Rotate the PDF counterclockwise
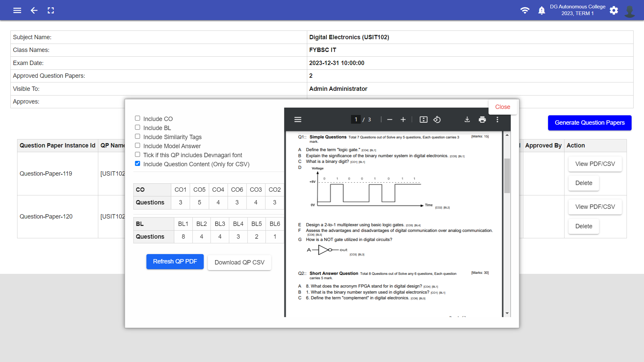Image resolution: width=644 pixels, height=362 pixels. tap(437, 120)
